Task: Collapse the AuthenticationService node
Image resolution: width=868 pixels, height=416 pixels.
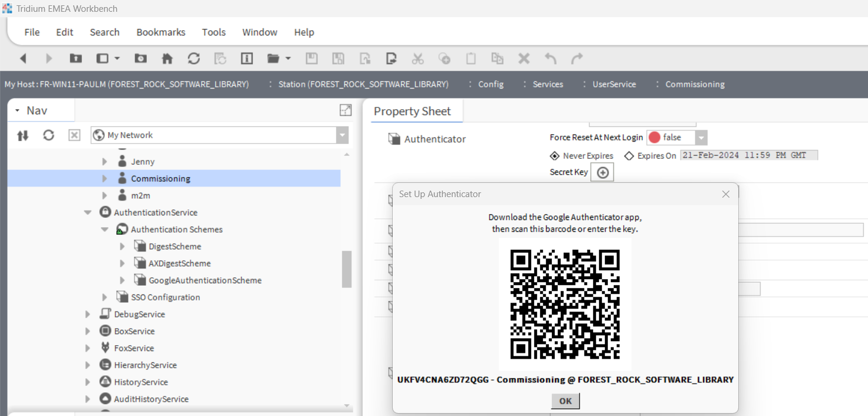Action: coord(88,212)
